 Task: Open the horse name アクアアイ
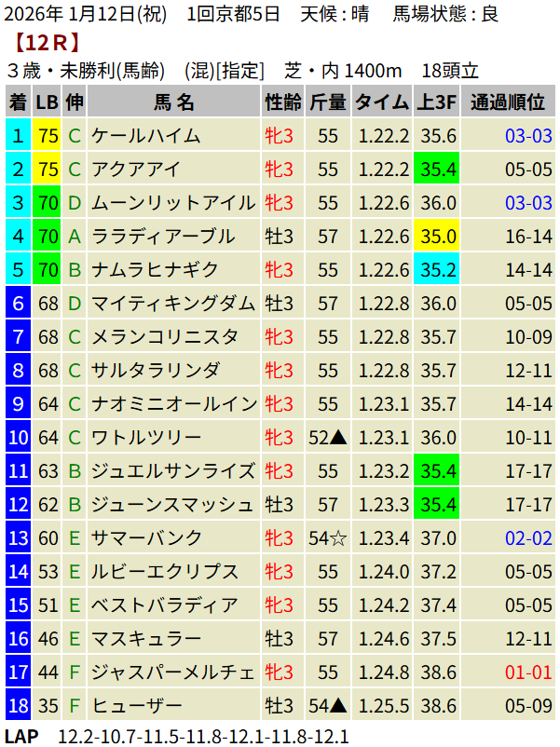pos(136,170)
